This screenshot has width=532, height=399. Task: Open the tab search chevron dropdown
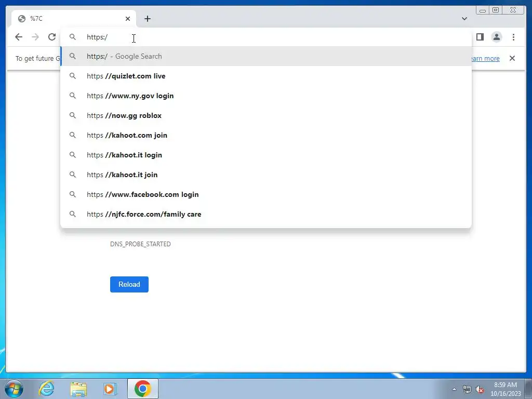[464, 19]
